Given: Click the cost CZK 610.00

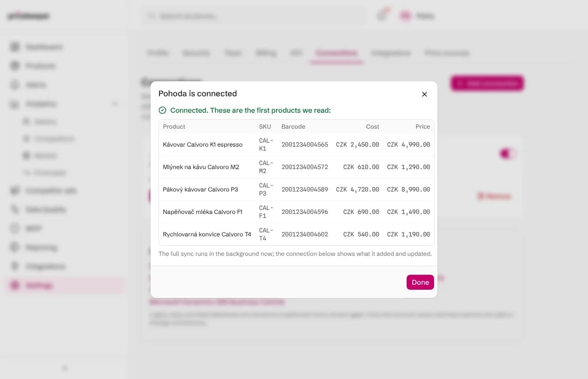Looking at the screenshot, I should [361, 167].
